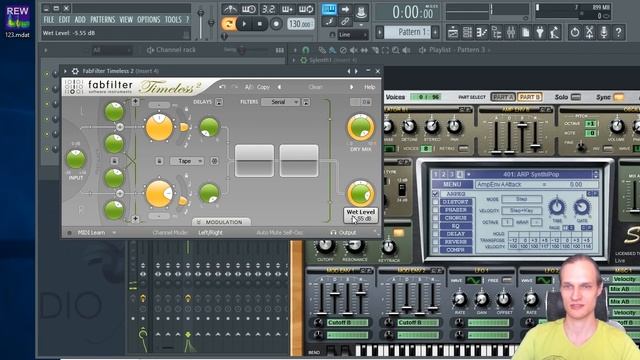Toggle auto-scrolling arrow icon
The width and height of the screenshot is (640, 360).
pos(345,9)
